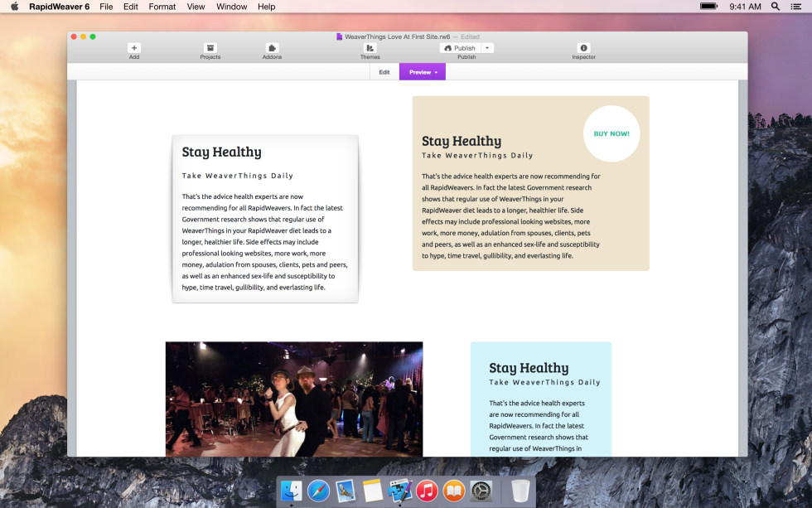Click the document icon in title bar

tap(339, 36)
